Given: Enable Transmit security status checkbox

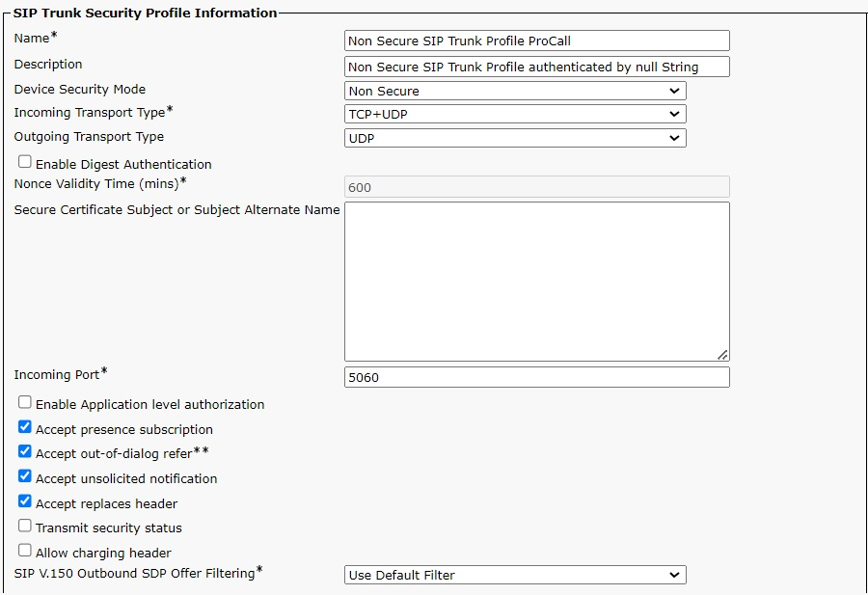Looking at the screenshot, I should tap(25, 526).
